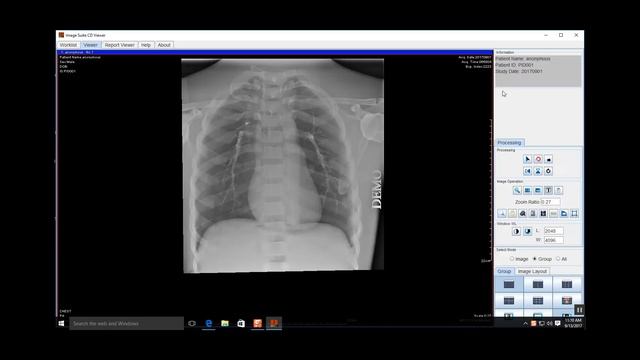Click the Study Date line in Information panel
This screenshot has height=360, width=640.
tap(519, 71)
